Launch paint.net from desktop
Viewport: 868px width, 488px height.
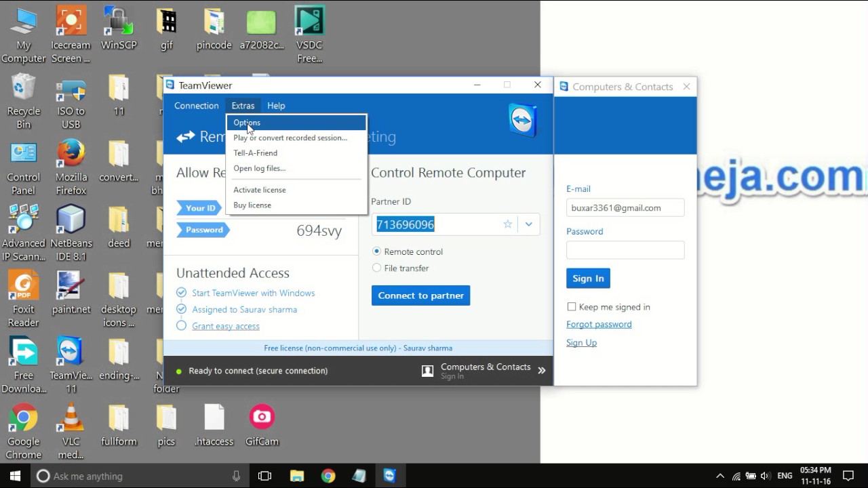point(71,292)
